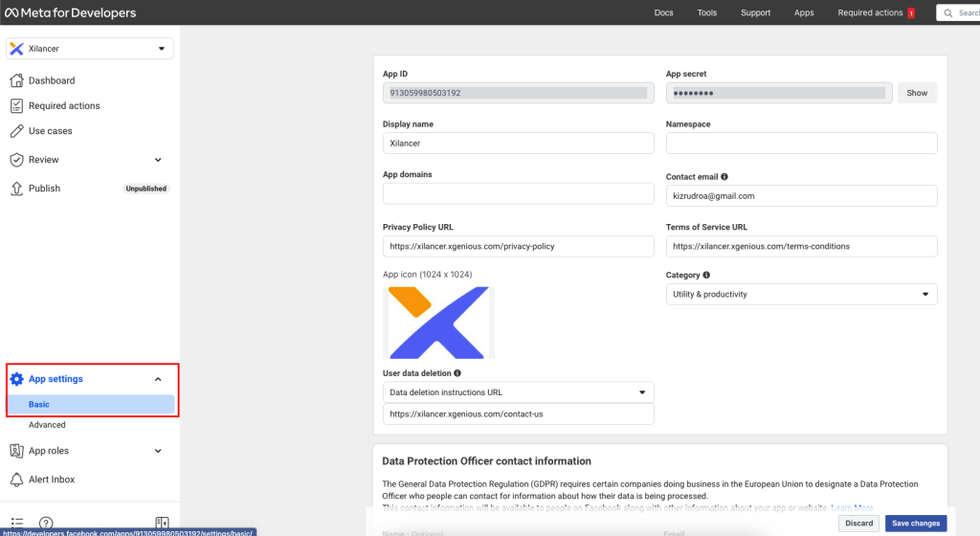This screenshot has height=536, width=980.
Task: Open the Xilancer app selector dropdown
Action: [x=89, y=48]
